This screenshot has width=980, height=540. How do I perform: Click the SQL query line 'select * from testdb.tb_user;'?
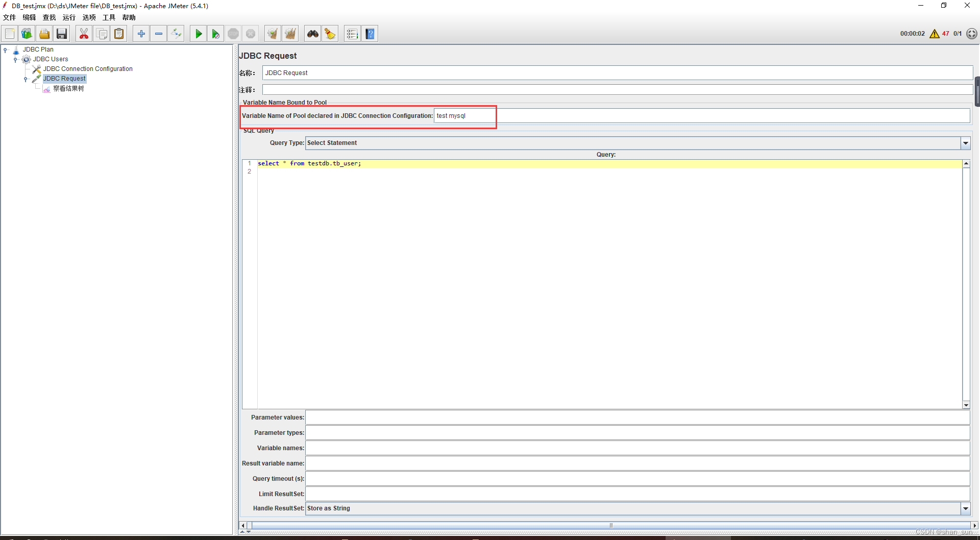pyautogui.click(x=309, y=163)
